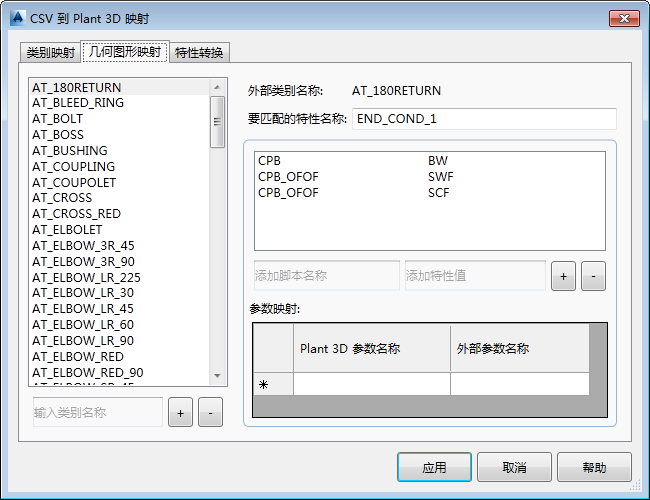This screenshot has width=650, height=500.
Task: Add a category with the plus button
Action: (x=180, y=413)
